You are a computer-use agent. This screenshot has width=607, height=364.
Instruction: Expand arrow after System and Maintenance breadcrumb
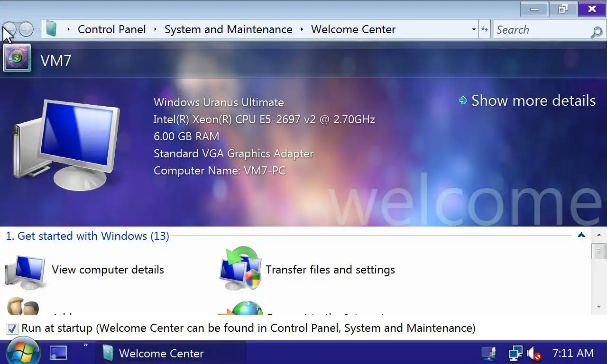(302, 29)
